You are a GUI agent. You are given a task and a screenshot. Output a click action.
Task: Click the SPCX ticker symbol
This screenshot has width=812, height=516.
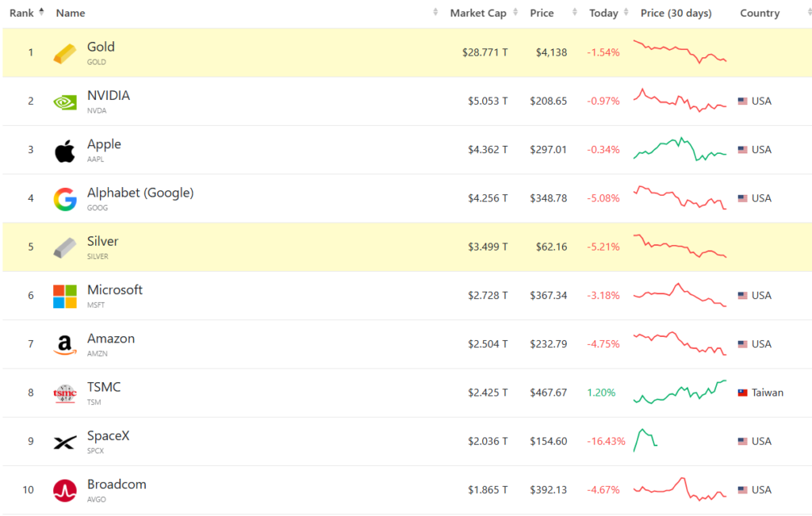pos(95,451)
